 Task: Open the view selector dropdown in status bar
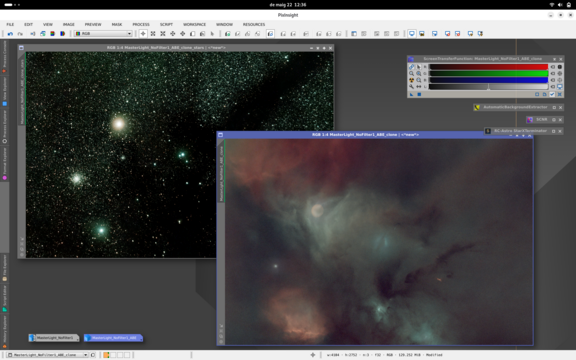click(x=48, y=355)
